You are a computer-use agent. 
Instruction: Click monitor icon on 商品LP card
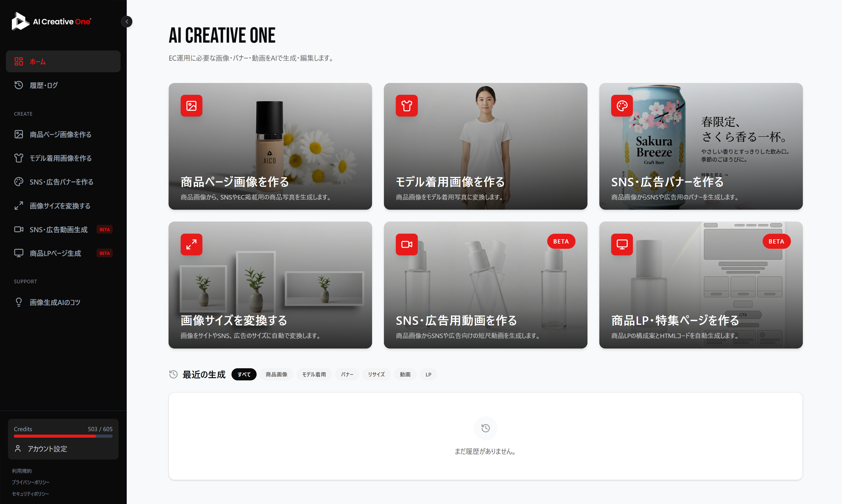click(622, 244)
